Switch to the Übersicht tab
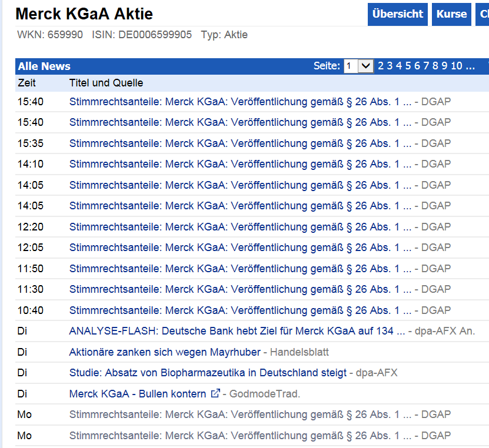Screen dimensions: 489x448 pos(397,14)
